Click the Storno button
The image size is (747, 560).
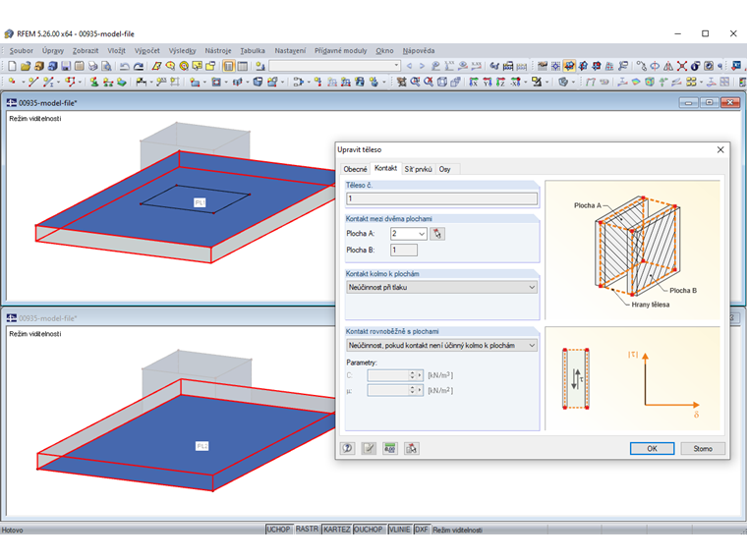coord(703,448)
